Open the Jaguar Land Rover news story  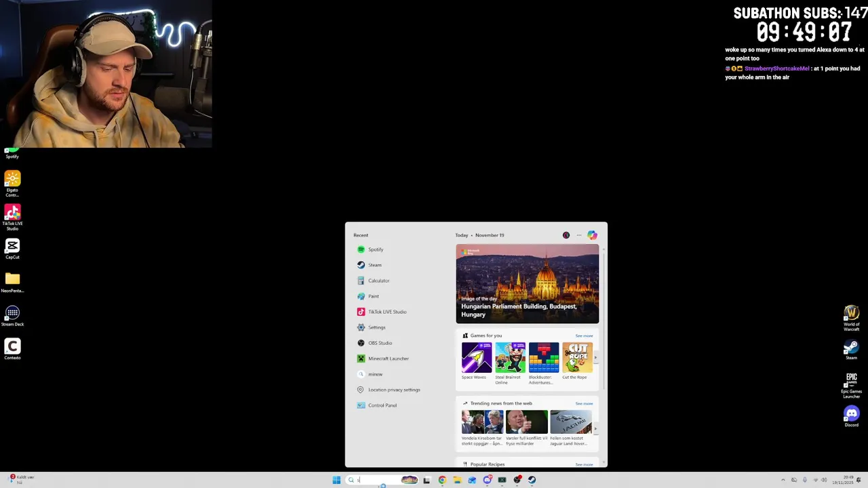click(570, 428)
